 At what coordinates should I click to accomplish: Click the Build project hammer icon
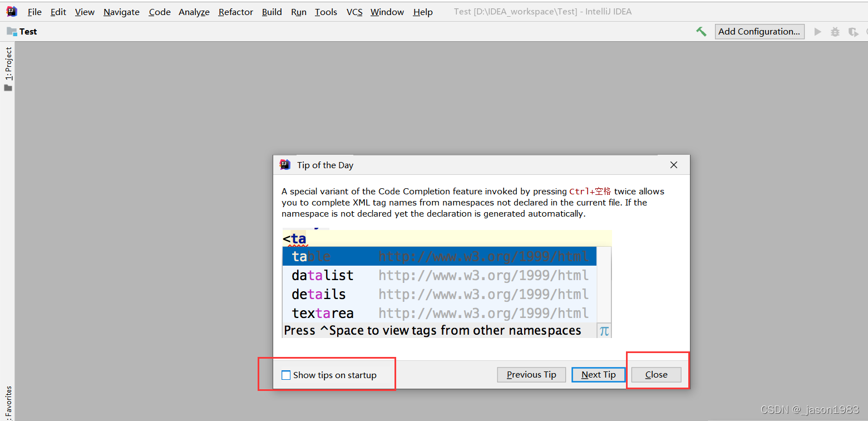point(701,32)
